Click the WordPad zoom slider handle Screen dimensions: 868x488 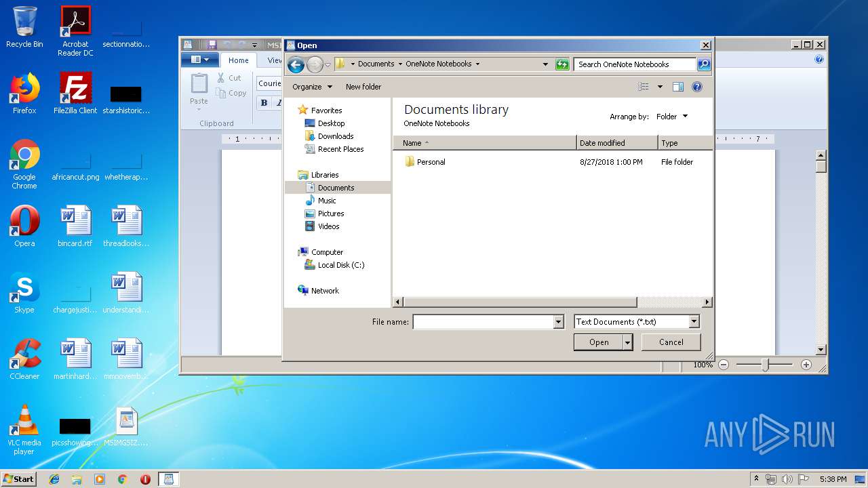pos(765,365)
